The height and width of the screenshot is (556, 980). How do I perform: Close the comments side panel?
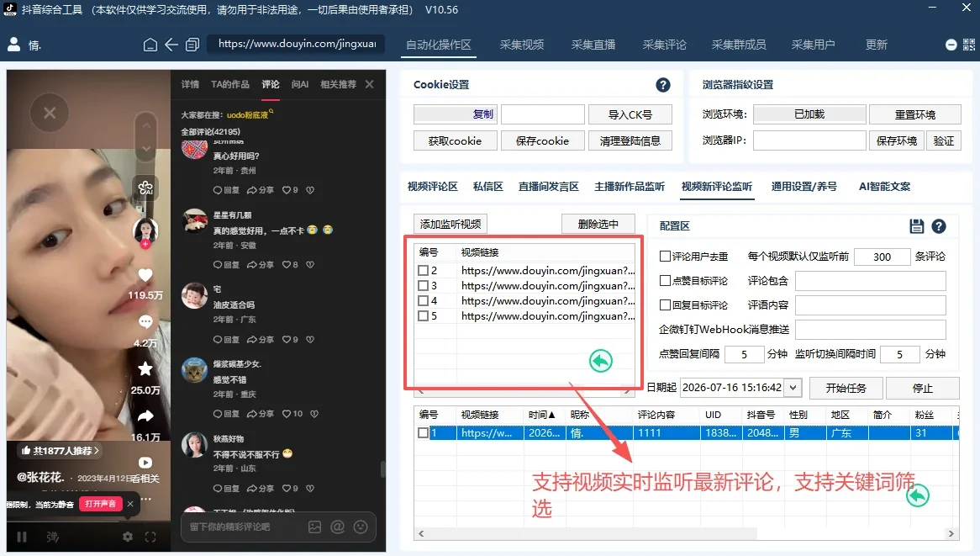point(369,84)
